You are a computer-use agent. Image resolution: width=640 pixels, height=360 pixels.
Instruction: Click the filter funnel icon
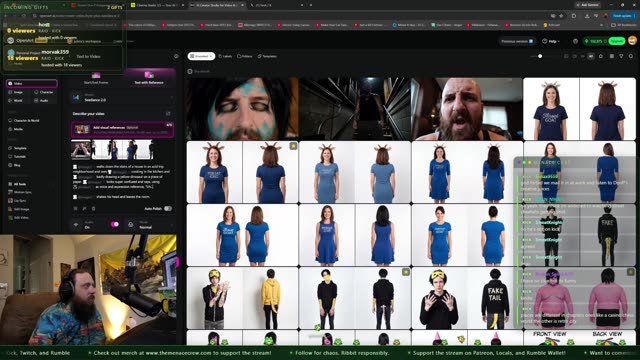pos(621,56)
